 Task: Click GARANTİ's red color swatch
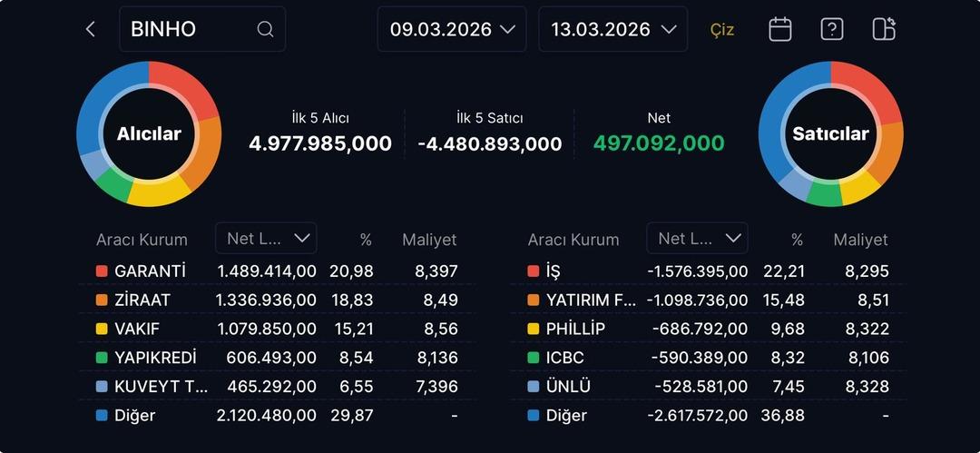102,271
